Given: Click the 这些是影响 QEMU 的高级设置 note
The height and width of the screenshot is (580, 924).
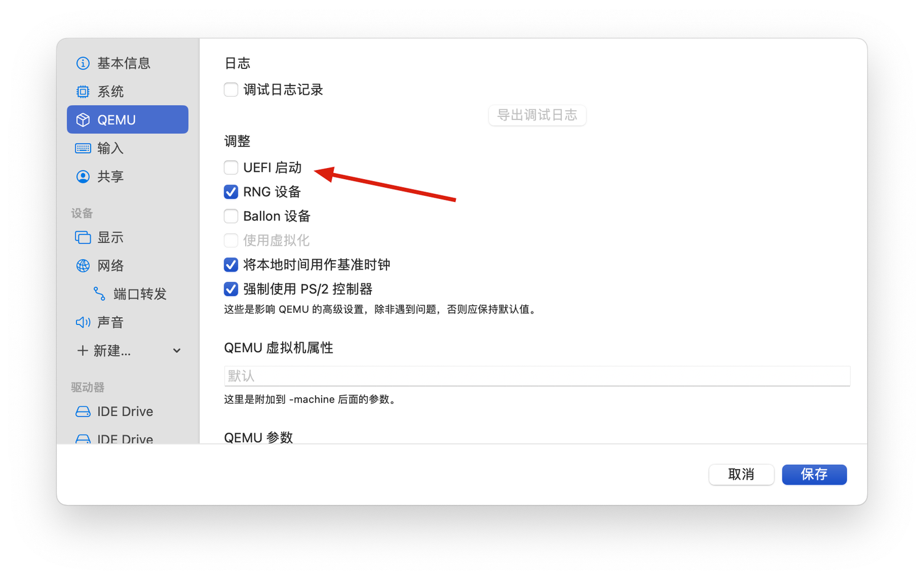Looking at the screenshot, I should (x=381, y=309).
